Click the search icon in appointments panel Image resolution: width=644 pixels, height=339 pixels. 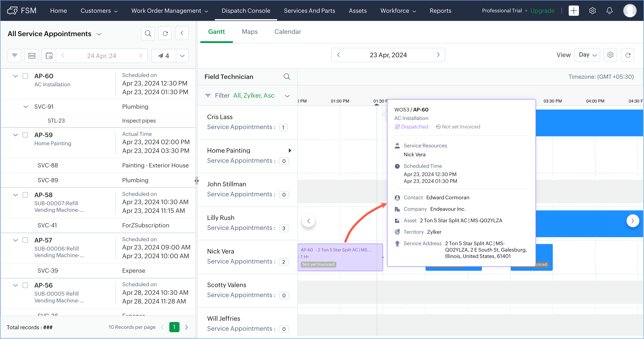(x=148, y=34)
